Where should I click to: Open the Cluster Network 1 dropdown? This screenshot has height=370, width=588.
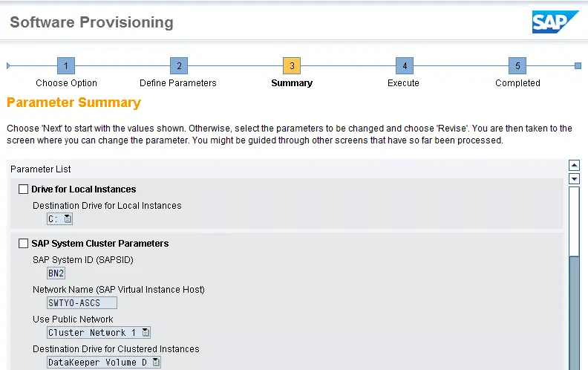146,332
